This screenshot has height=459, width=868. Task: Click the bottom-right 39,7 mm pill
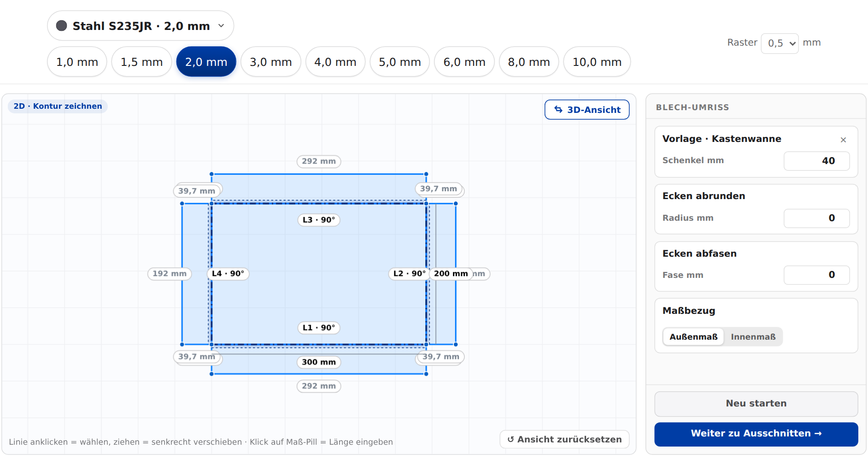[441, 357]
